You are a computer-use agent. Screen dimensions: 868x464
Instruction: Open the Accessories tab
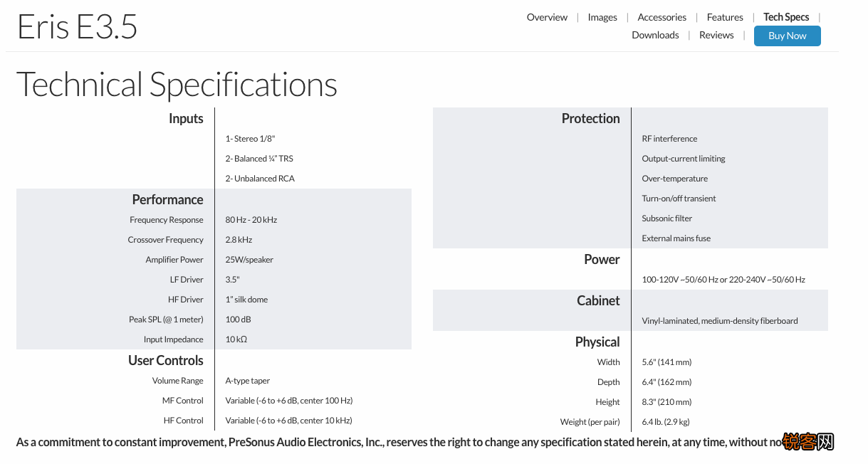662,17
